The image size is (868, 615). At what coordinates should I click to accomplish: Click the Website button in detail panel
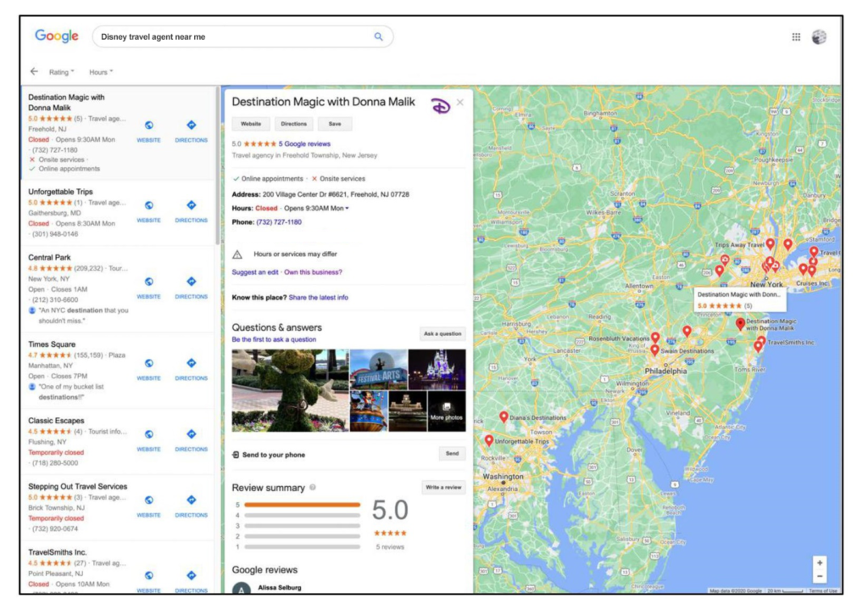coord(251,124)
